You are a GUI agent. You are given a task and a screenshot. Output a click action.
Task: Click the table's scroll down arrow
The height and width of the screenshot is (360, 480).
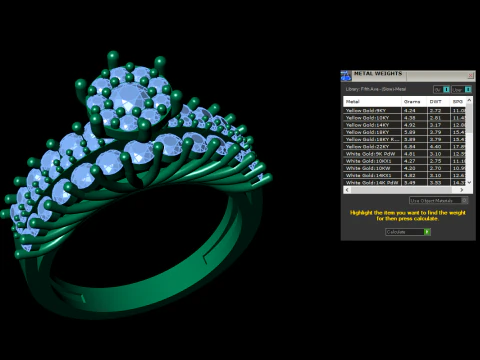click(469, 182)
